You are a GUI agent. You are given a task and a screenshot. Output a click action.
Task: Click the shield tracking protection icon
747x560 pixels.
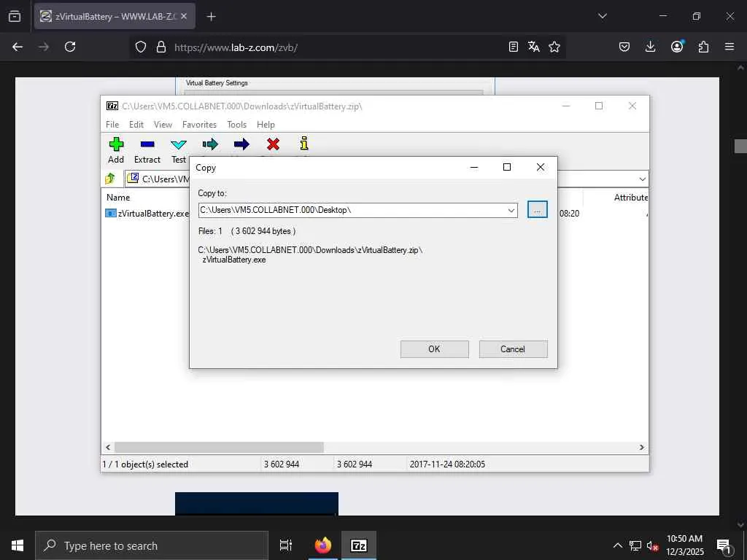pyautogui.click(x=141, y=47)
